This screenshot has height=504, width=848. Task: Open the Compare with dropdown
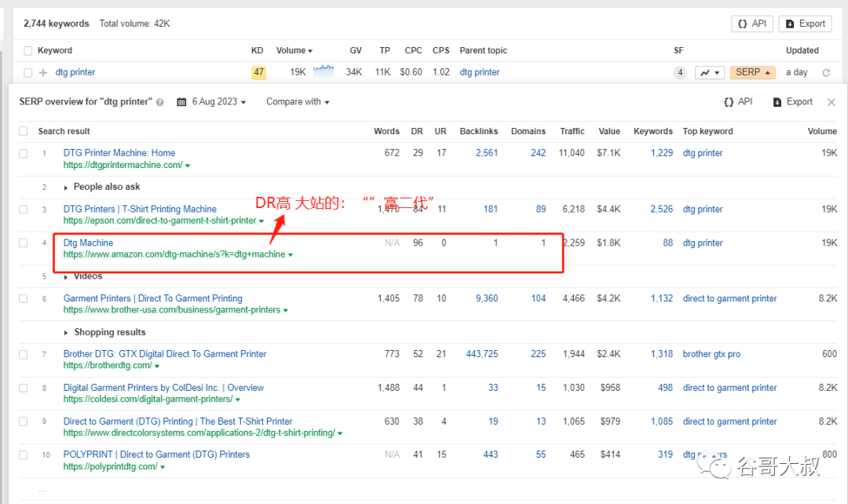click(298, 102)
